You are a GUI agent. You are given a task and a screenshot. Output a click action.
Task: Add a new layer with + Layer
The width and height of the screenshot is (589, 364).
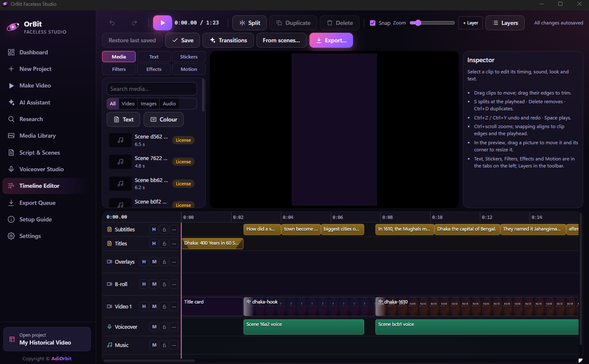coord(470,23)
